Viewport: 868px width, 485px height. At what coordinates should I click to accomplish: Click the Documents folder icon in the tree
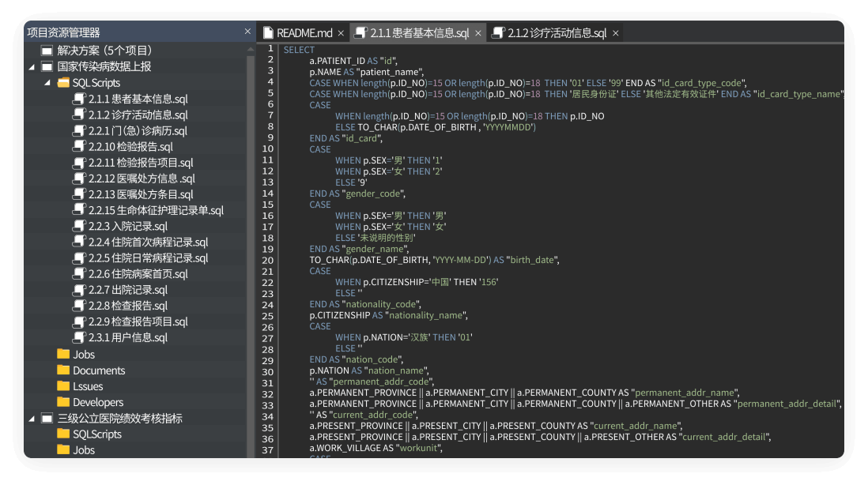[x=62, y=370]
